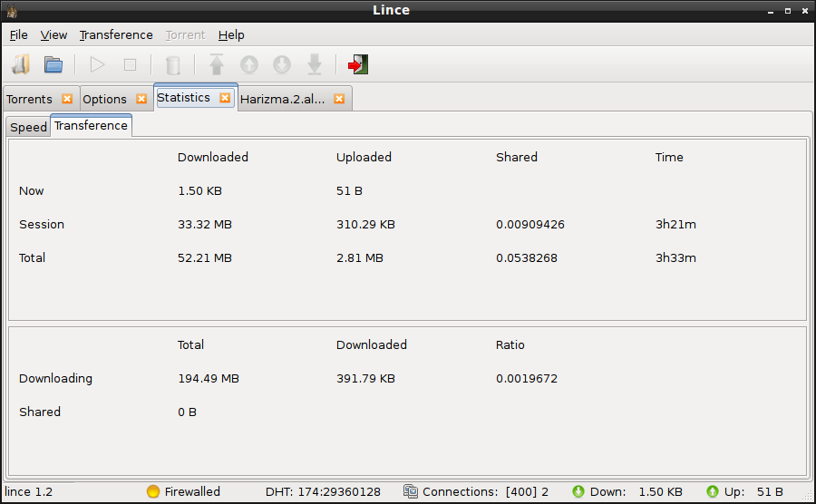Click Session time 3h21m
816x504 pixels.
(675, 224)
